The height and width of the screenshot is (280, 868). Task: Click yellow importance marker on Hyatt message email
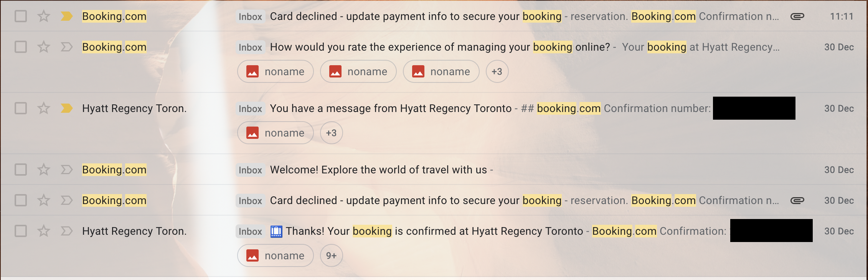pyautogui.click(x=66, y=108)
